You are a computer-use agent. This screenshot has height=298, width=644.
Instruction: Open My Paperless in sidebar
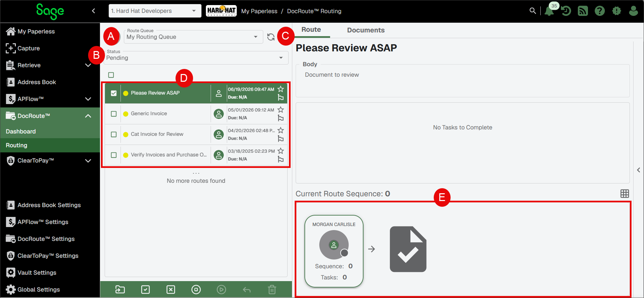50,31
